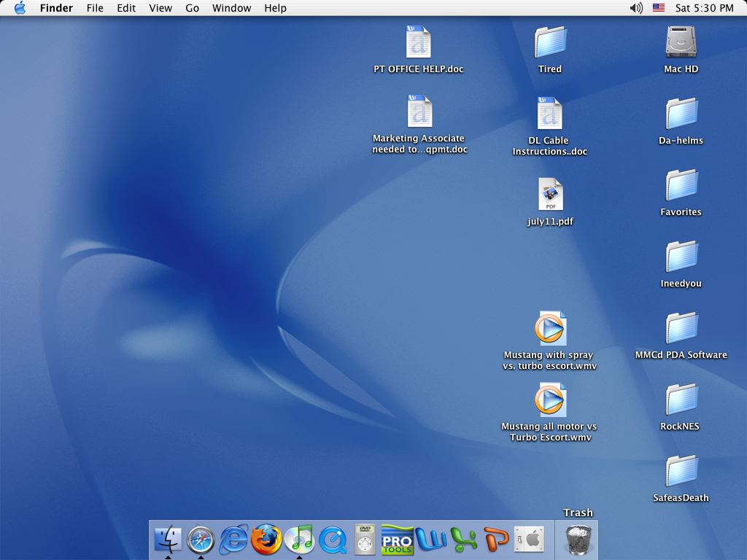Launch Pro Tools from the dock
The width and height of the screenshot is (747, 560).
[x=398, y=540]
